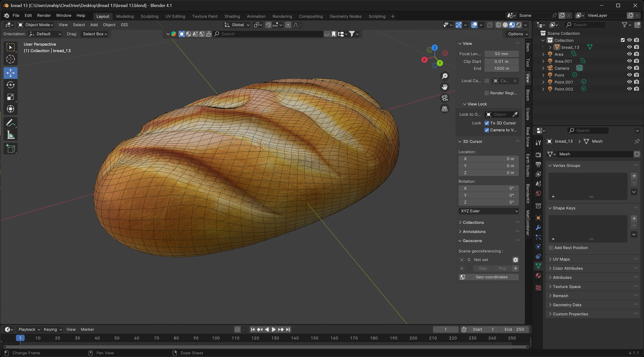Click frame 100 on the timeline
Viewport: 644px width, 357px height.
[216, 338]
